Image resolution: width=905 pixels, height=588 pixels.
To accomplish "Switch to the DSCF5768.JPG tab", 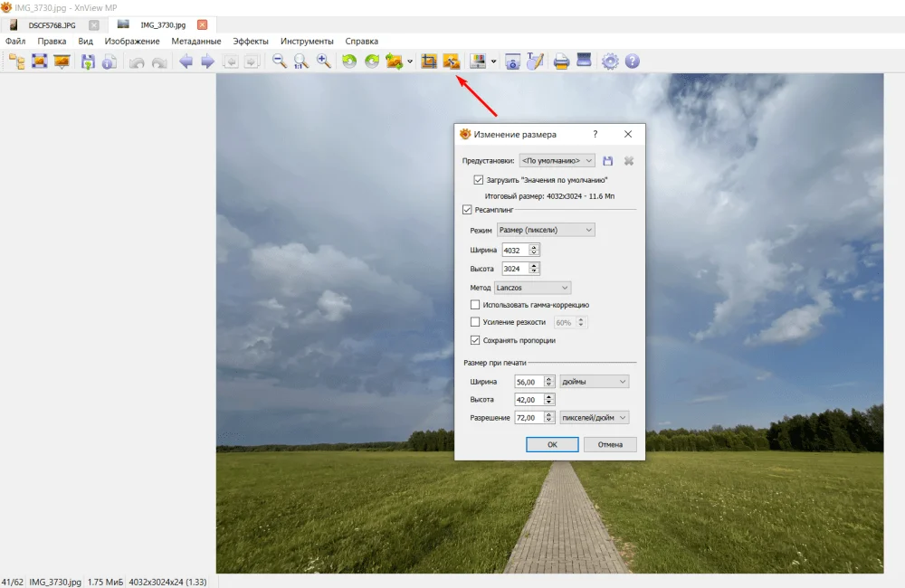I will 52,24.
